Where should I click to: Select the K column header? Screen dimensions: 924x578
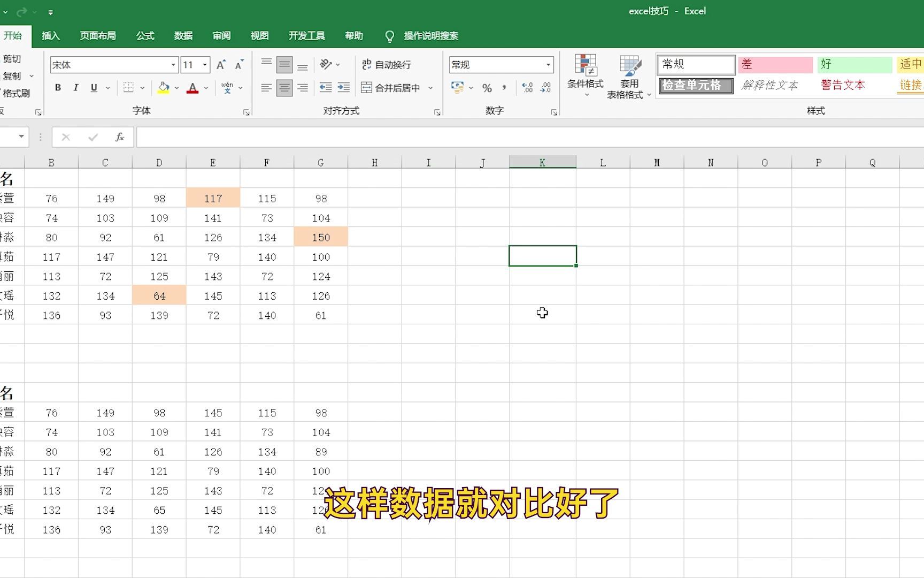(542, 162)
